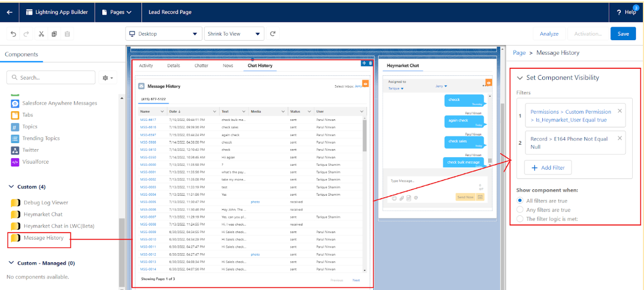Screen dimensions: 644x290
Task: Click the envelope icon beside Message History
Action: 141,86
